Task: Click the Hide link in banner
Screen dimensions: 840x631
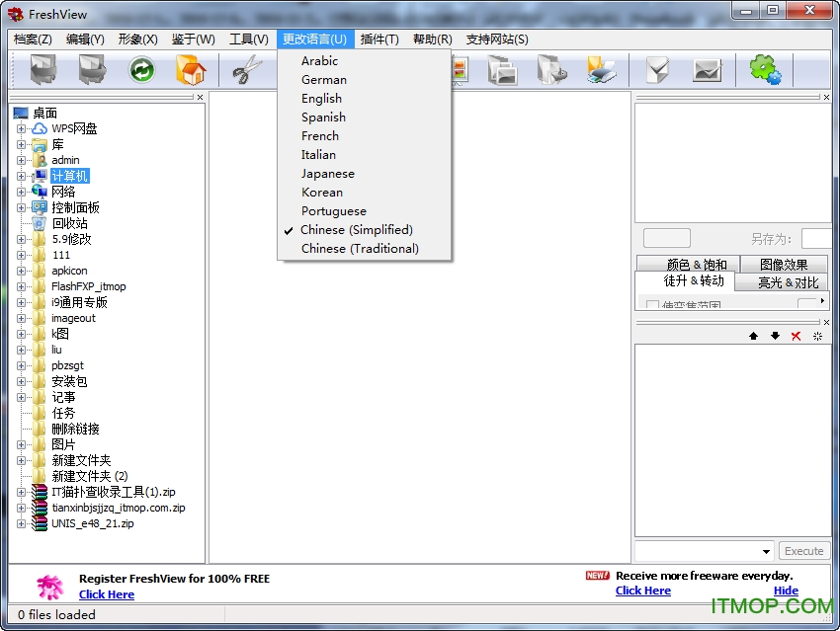Action: tap(786, 591)
